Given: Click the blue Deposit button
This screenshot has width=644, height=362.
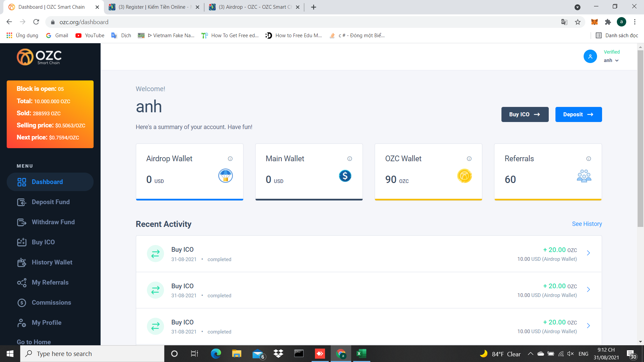Looking at the screenshot, I should (579, 114).
